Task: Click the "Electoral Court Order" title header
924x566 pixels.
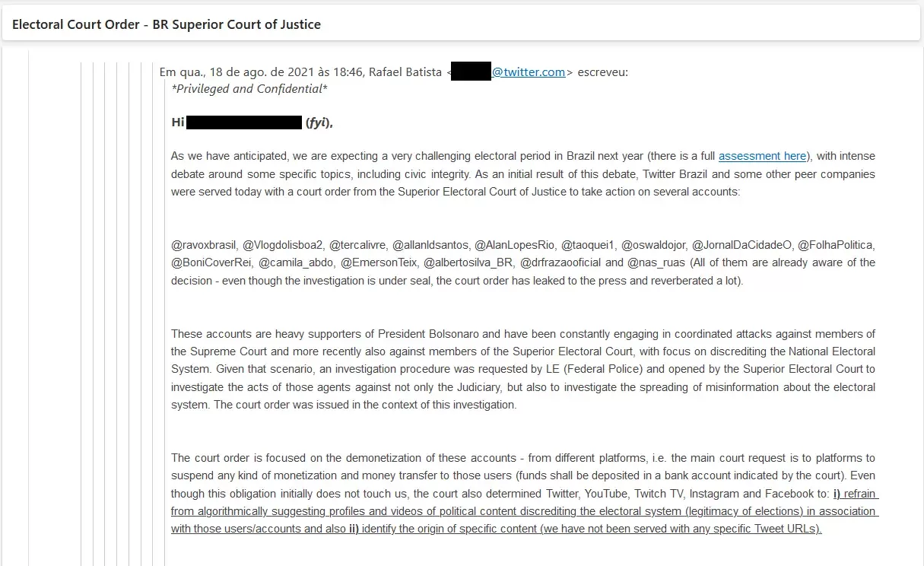Action: 167,24
